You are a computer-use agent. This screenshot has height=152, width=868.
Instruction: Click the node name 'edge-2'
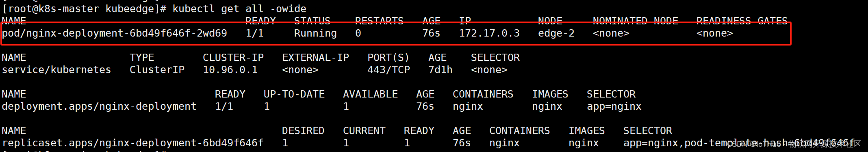pyautogui.click(x=556, y=33)
